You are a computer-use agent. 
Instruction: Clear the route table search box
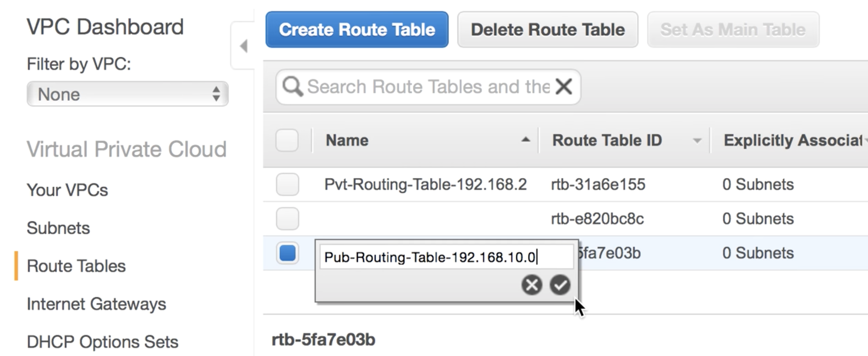click(564, 87)
